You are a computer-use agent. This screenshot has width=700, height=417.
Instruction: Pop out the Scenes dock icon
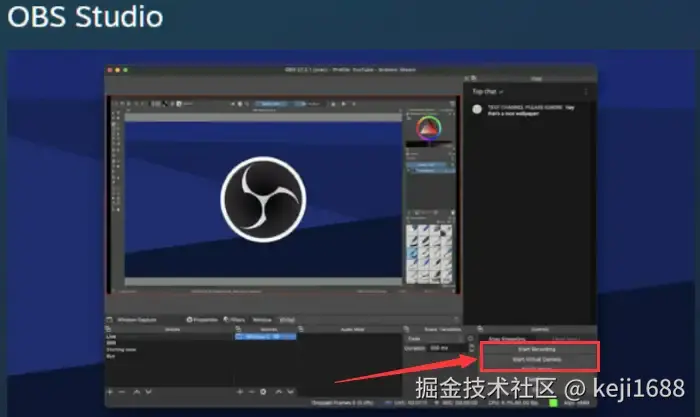pyautogui.click(x=108, y=329)
